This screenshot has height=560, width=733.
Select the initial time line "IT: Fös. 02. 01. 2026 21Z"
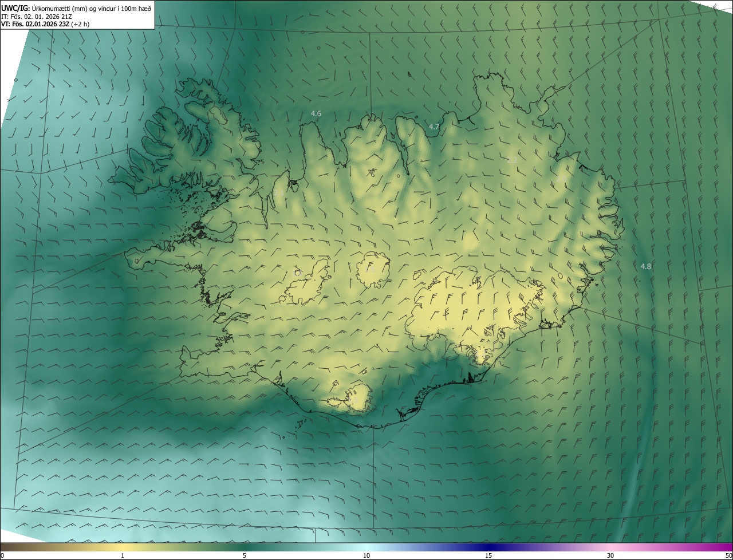coord(37,16)
